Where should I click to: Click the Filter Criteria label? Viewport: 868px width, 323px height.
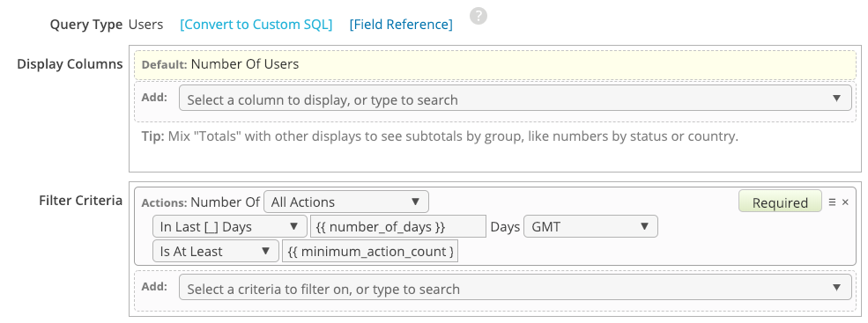[x=81, y=200]
